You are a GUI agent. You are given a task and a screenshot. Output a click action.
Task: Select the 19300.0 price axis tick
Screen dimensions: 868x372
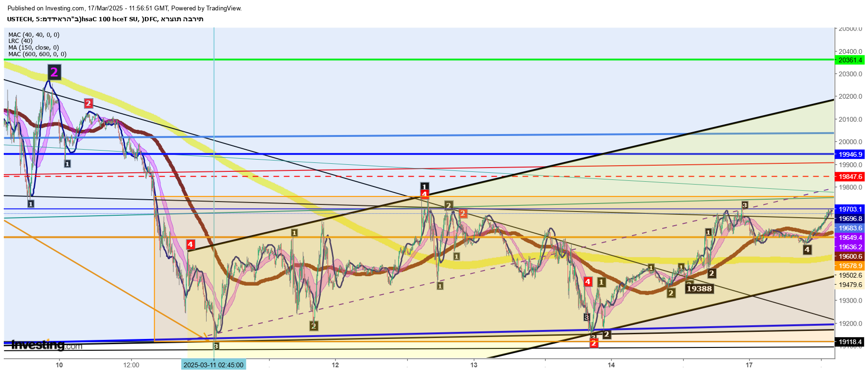pyautogui.click(x=850, y=300)
